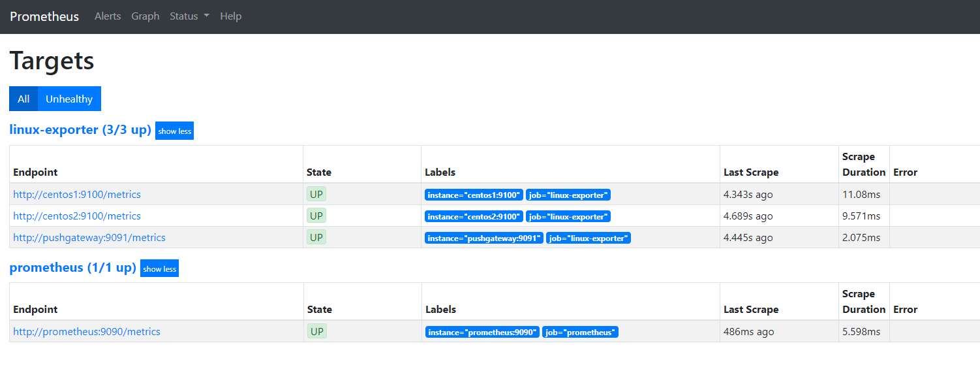980x390 pixels.
Task: Go to the Alerts page
Action: click(x=108, y=16)
